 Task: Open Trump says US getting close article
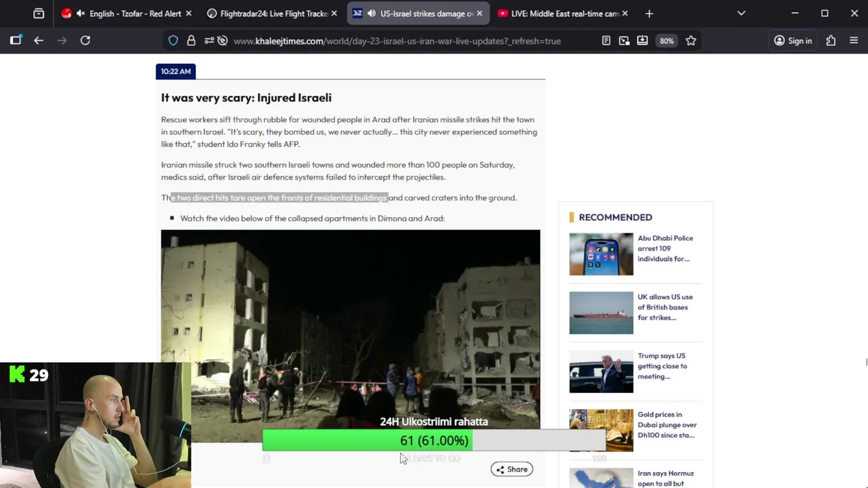(663, 366)
